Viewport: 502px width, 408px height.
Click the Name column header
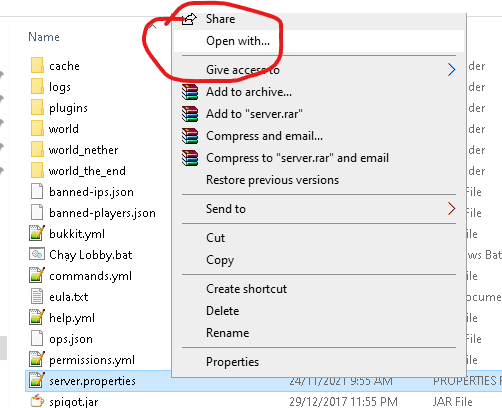(x=44, y=37)
